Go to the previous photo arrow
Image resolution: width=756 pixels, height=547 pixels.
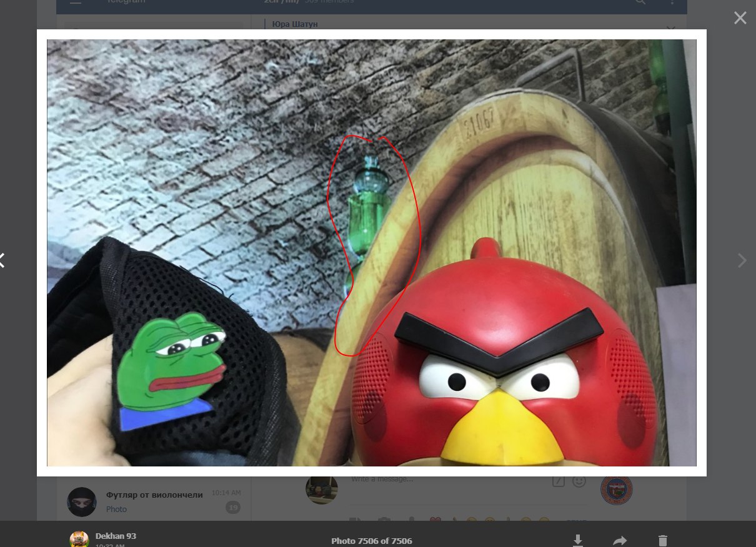(x=2, y=260)
